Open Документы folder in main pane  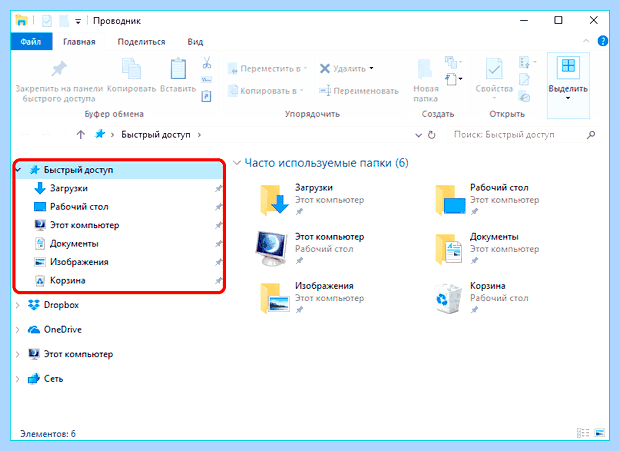(x=449, y=249)
